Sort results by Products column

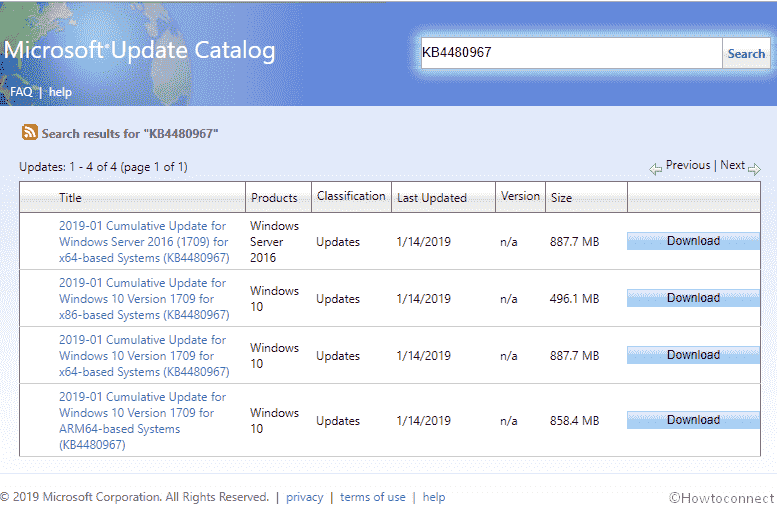tap(274, 198)
